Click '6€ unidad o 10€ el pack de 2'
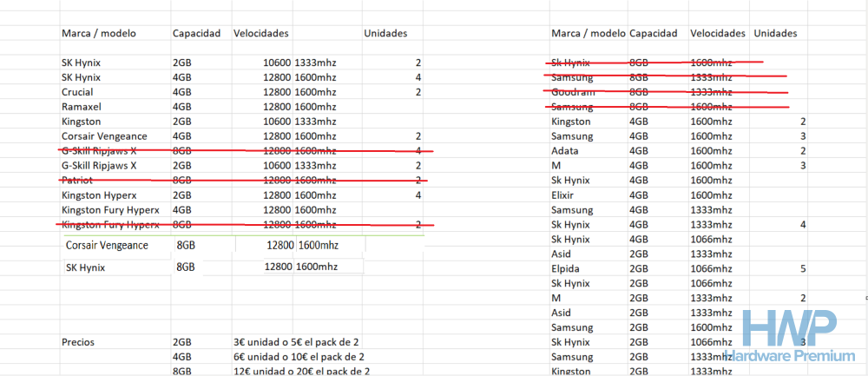Image resolution: width=868 pixels, height=376 pixels. pyautogui.click(x=299, y=357)
